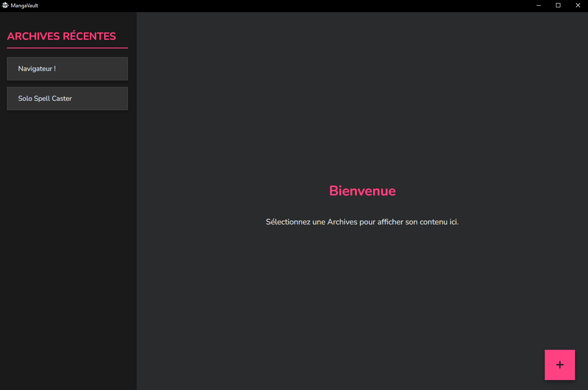Click the MangaVault app icon in title bar

click(x=5, y=5)
